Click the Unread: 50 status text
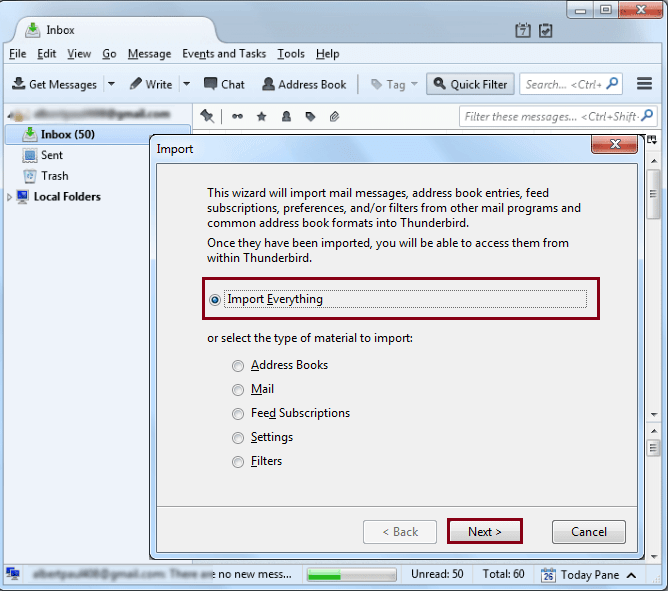The height and width of the screenshot is (591, 668). point(437,574)
